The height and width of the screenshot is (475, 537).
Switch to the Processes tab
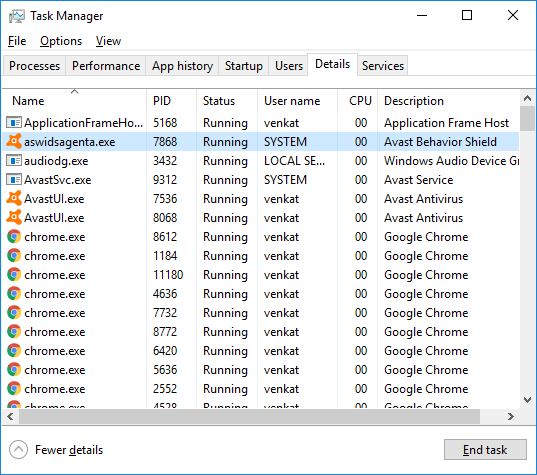click(35, 66)
